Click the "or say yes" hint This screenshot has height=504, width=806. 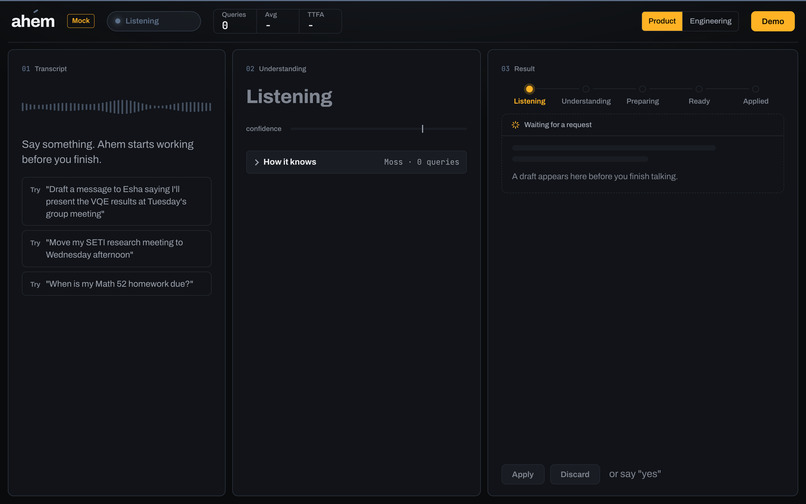tap(635, 474)
